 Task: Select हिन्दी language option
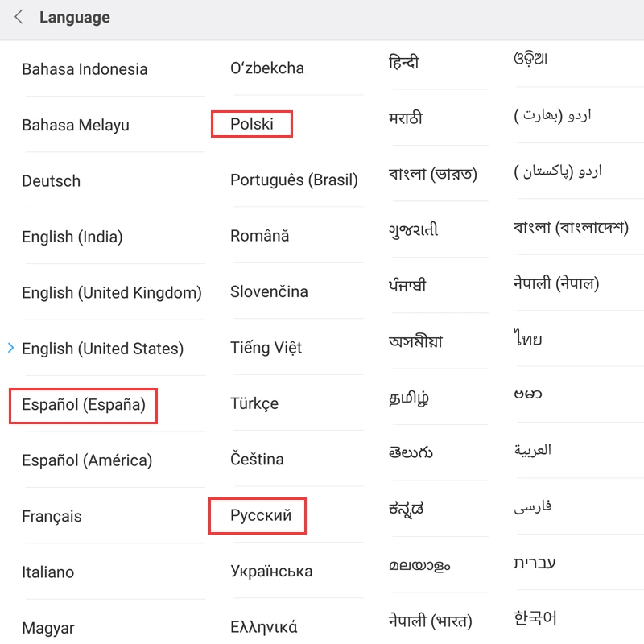(403, 62)
